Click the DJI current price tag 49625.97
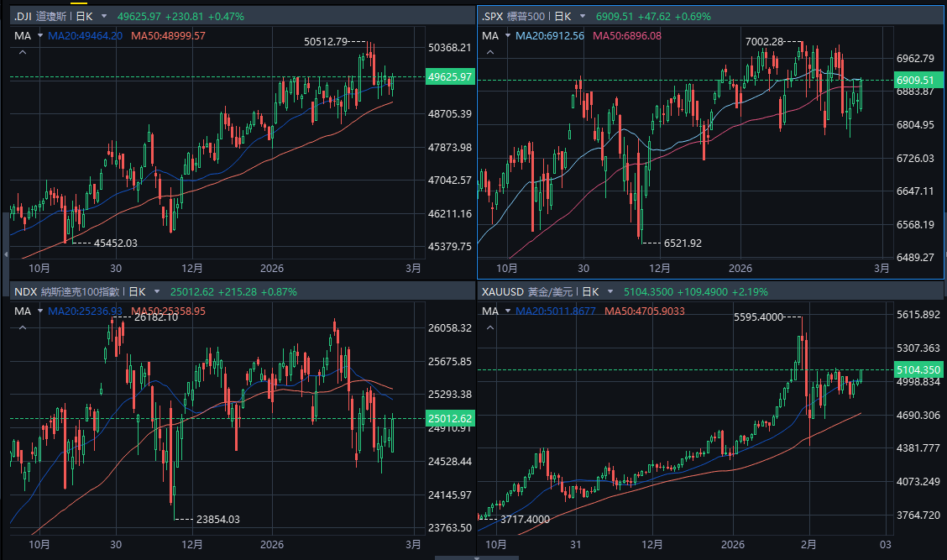947x560 pixels. pyautogui.click(x=450, y=76)
